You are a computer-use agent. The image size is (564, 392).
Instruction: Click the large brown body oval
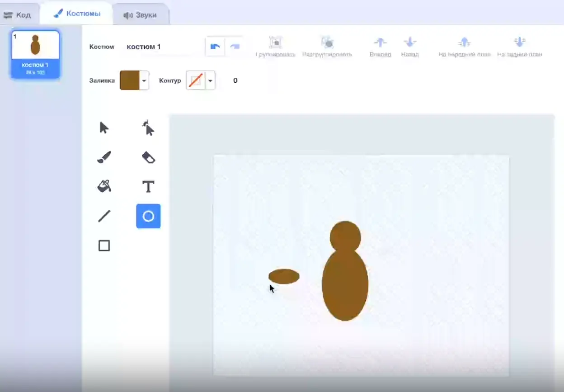(x=345, y=285)
